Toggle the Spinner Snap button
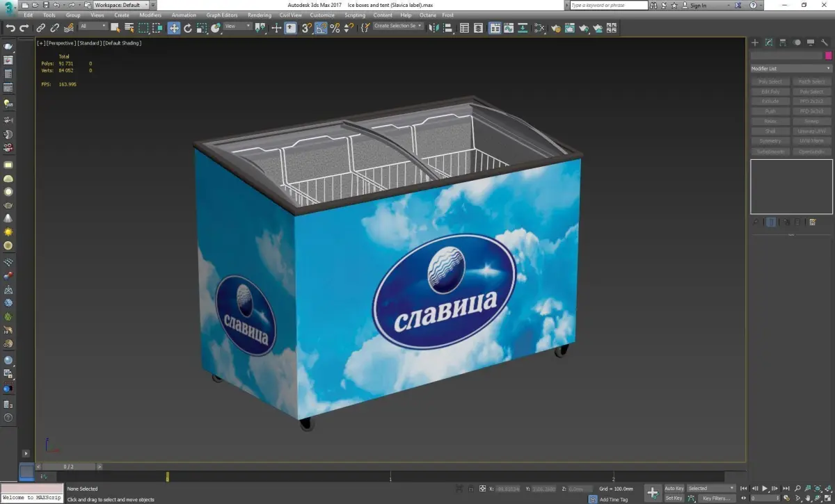 (348, 29)
